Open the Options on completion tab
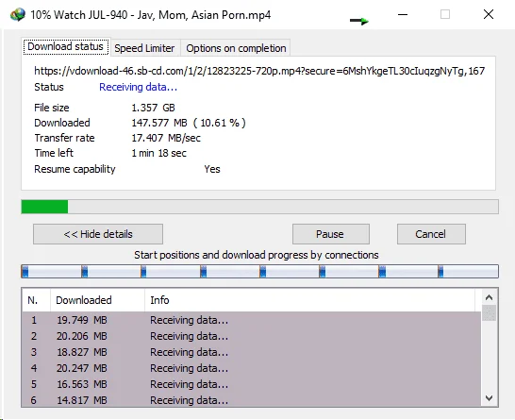Image resolution: width=515 pixels, height=420 pixels. coord(236,48)
